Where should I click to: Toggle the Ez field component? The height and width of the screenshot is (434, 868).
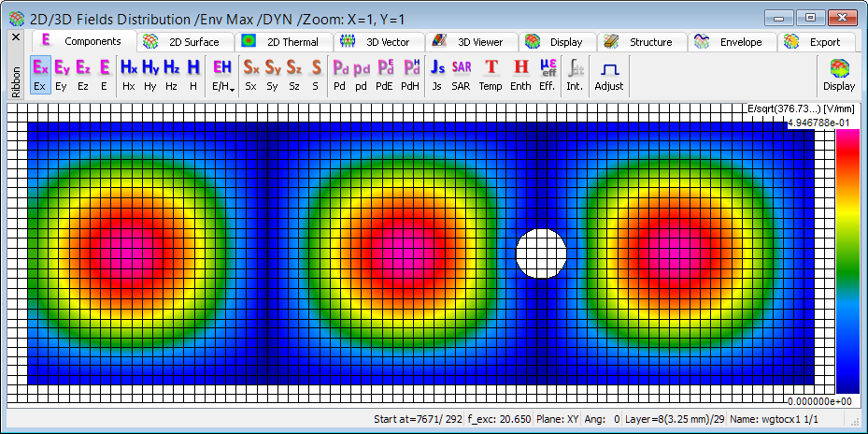(x=83, y=75)
